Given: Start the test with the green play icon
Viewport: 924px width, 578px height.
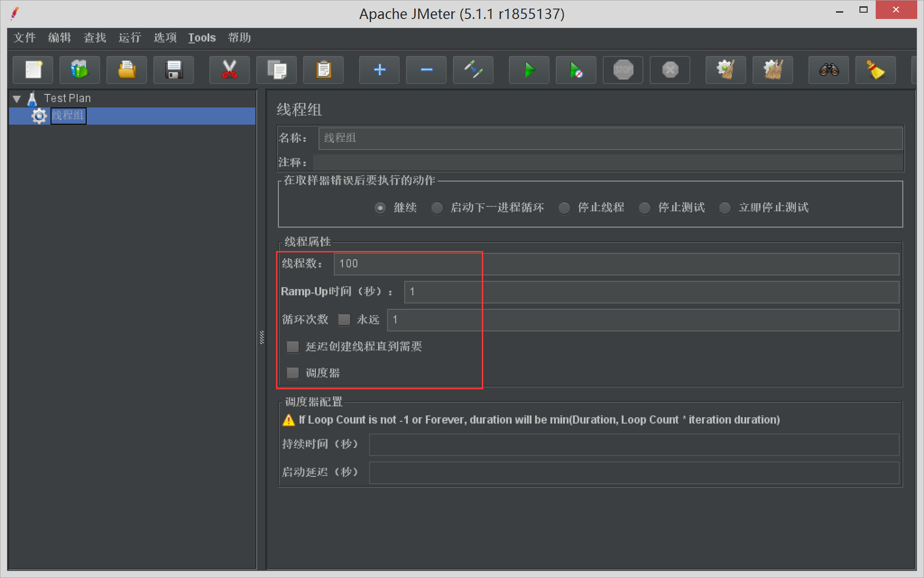Looking at the screenshot, I should pos(529,70).
